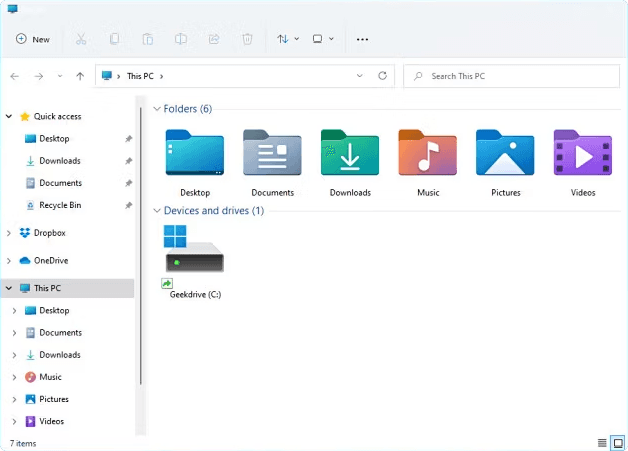Select Music under This PC
Viewport: 628px width, 451px height.
pos(50,377)
